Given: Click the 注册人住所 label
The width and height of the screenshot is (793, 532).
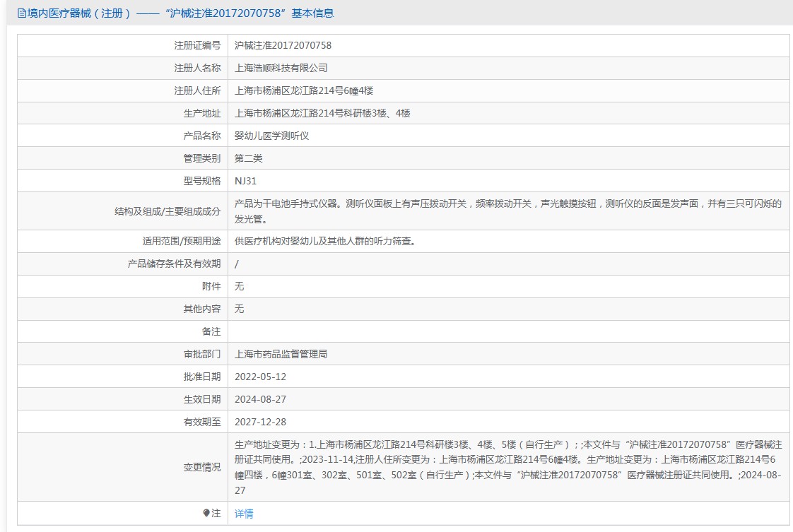Looking at the screenshot, I should pos(198,90).
